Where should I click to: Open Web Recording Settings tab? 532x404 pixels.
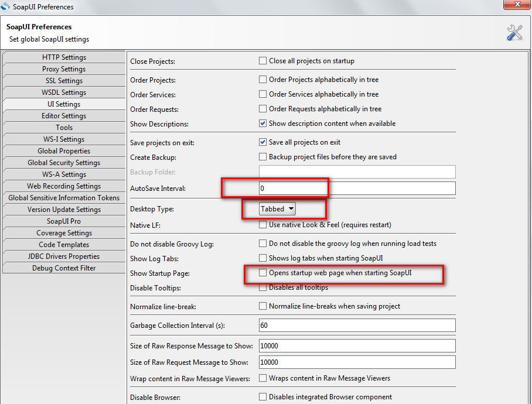[x=64, y=186]
